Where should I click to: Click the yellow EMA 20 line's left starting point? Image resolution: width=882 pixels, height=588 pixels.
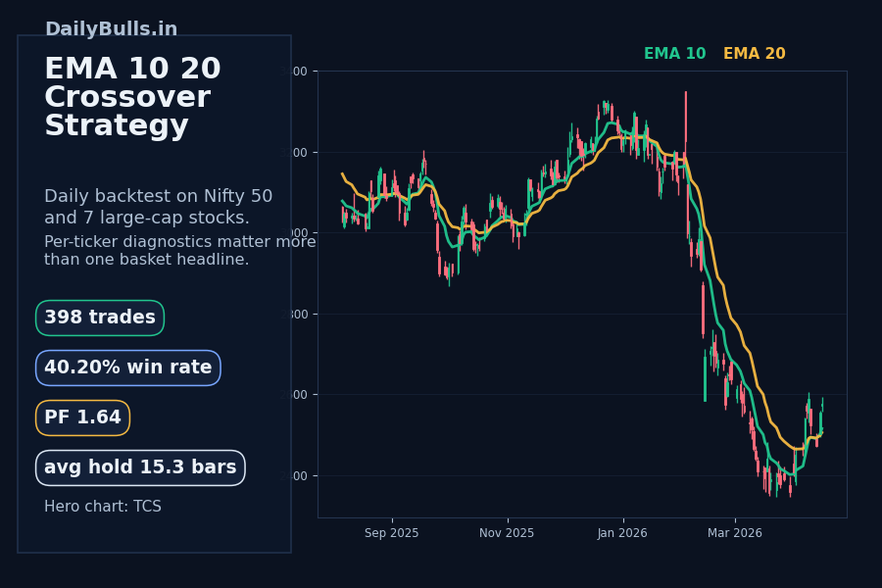(x=342, y=174)
